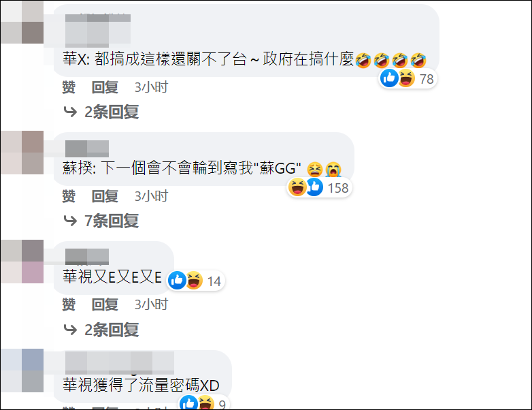Expand the 7条回复 thread
The width and height of the screenshot is (532, 410).
[x=112, y=221]
